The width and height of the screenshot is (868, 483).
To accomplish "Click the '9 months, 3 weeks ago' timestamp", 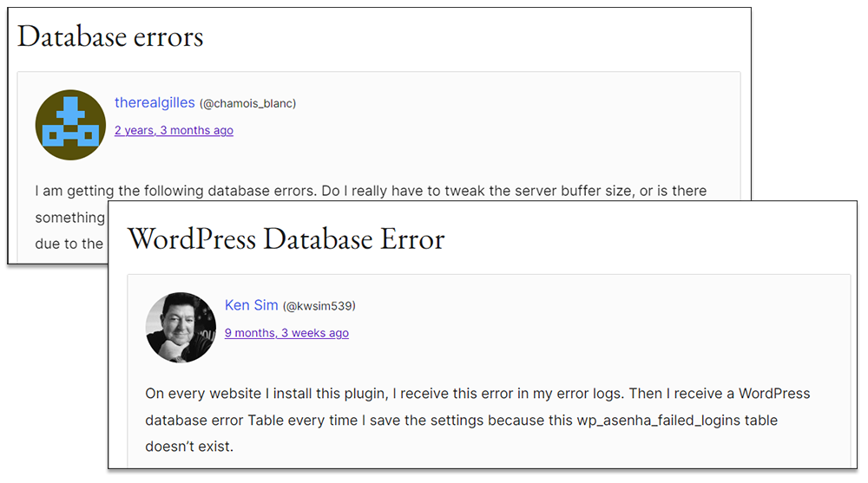I will (x=286, y=333).
